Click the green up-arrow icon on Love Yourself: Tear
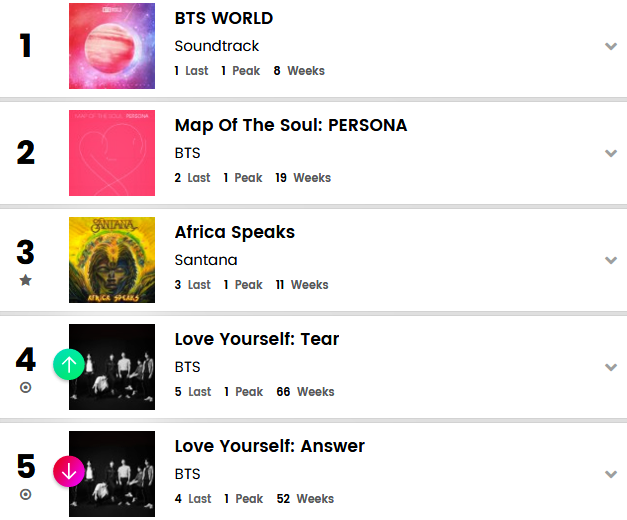The image size is (627, 520). 68,364
